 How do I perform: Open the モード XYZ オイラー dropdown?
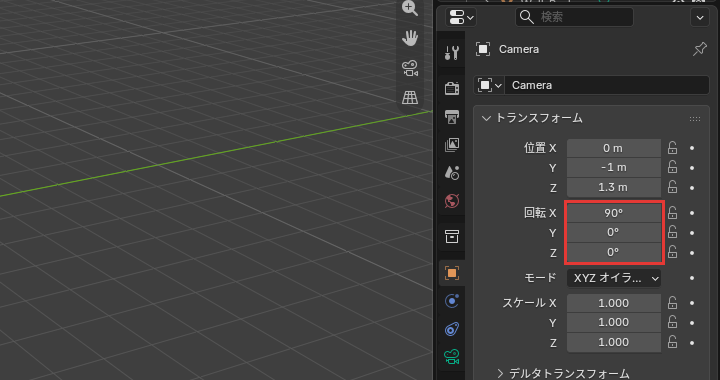pos(613,278)
